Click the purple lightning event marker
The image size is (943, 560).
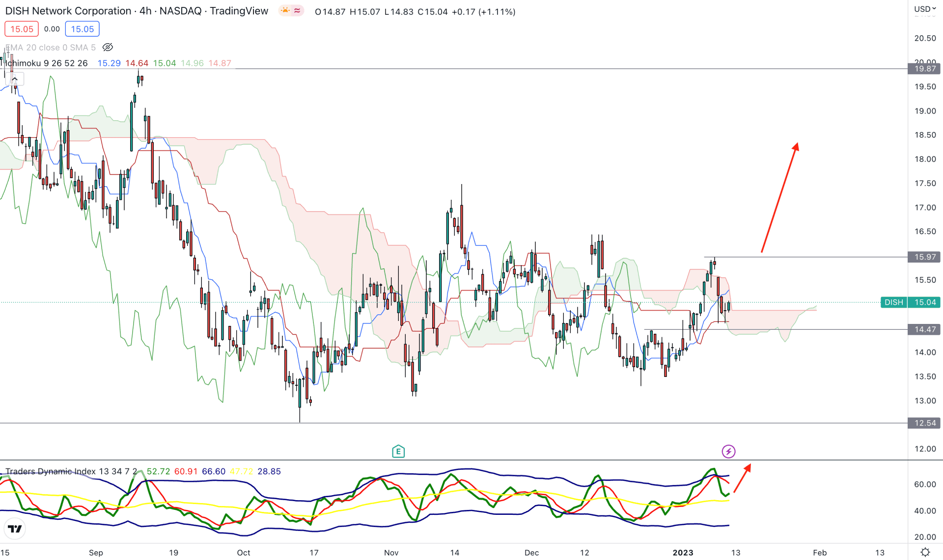point(728,451)
